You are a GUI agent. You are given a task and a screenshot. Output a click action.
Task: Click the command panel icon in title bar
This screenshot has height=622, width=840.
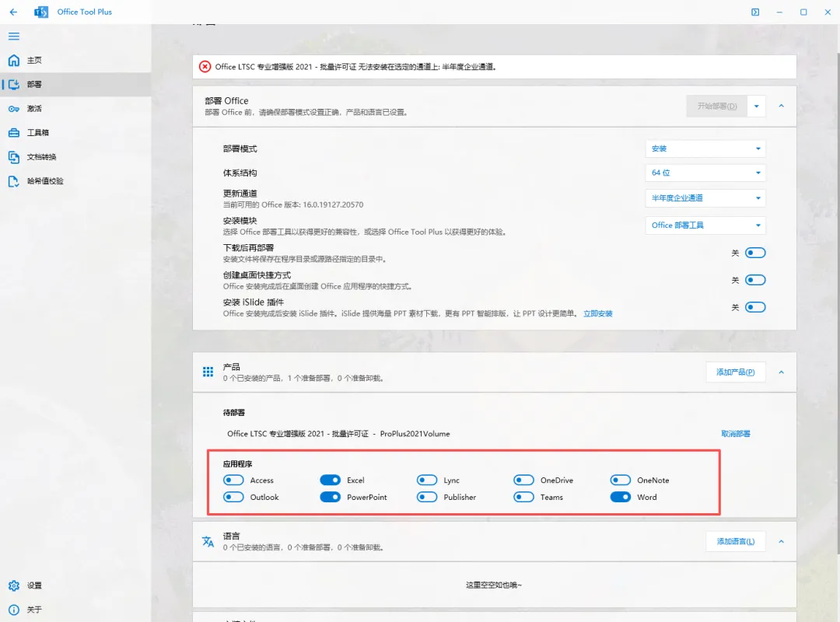click(755, 12)
